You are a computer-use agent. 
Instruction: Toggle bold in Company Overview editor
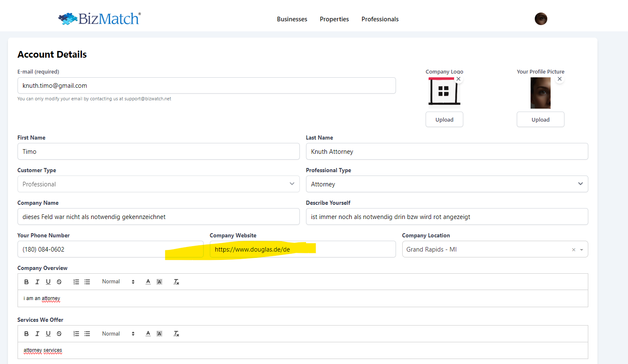coord(26,282)
